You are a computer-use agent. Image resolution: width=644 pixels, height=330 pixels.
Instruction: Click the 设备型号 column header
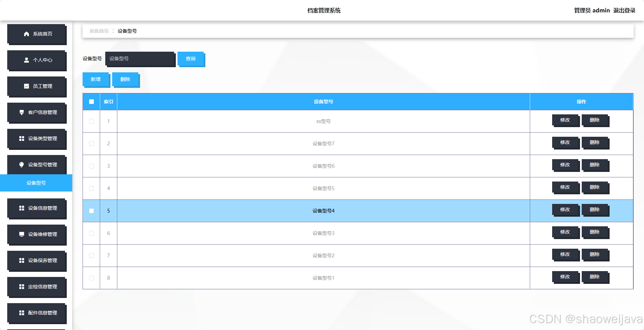tap(323, 102)
